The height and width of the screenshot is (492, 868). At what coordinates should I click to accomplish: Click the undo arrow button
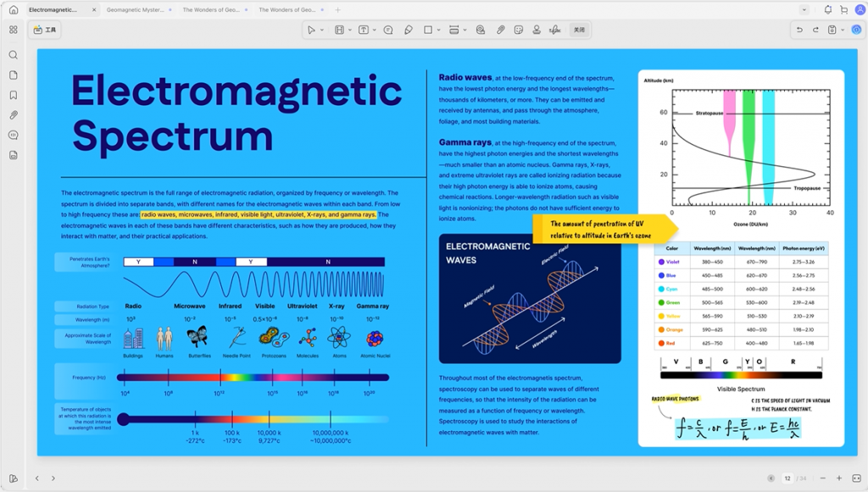[798, 30]
